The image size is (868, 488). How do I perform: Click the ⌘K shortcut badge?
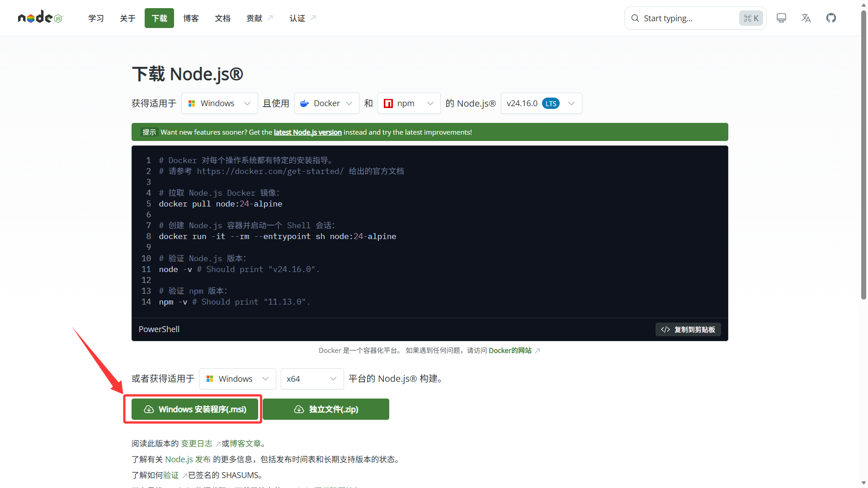751,18
